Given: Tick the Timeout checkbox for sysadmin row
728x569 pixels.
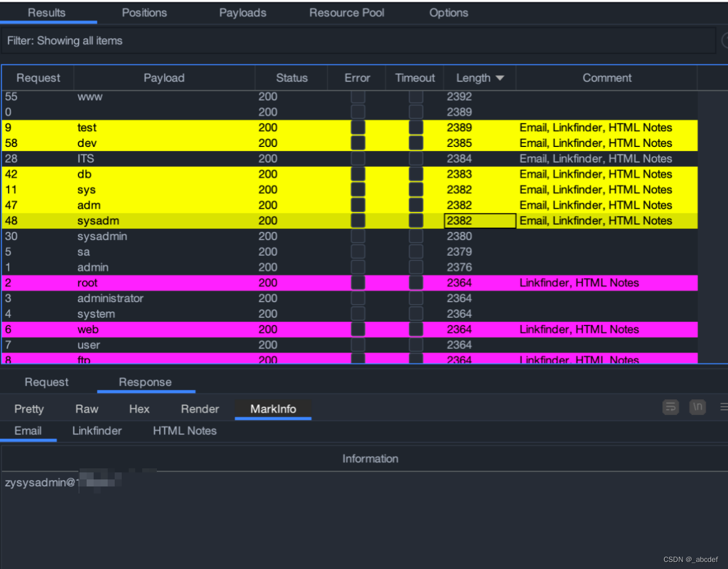Looking at the screenshot, I should (416, 236).
